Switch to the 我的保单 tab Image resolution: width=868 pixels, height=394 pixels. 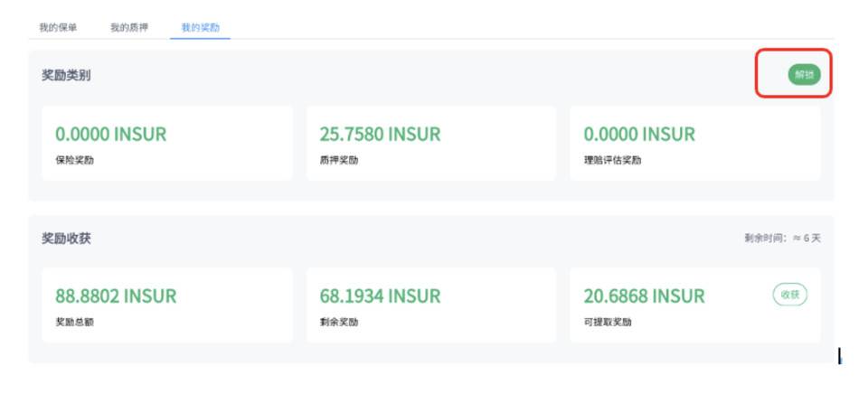tap(58, 28)
